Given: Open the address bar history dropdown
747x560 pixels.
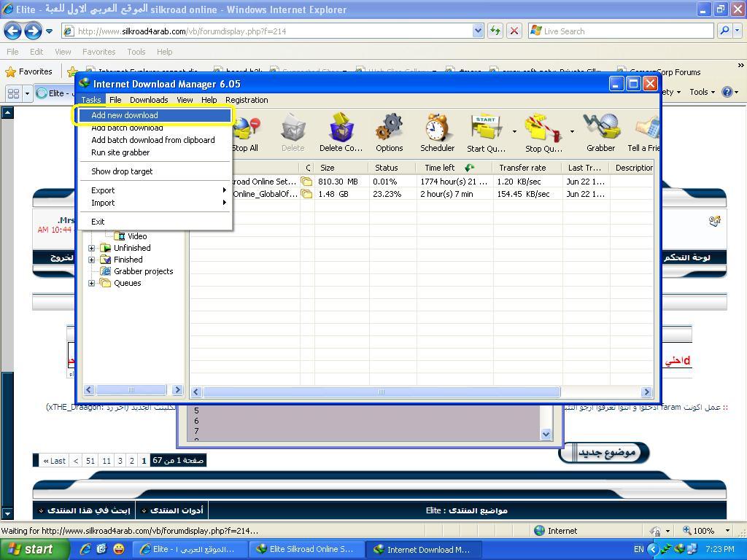Looking at the screenshot, I should pos(479,31).
